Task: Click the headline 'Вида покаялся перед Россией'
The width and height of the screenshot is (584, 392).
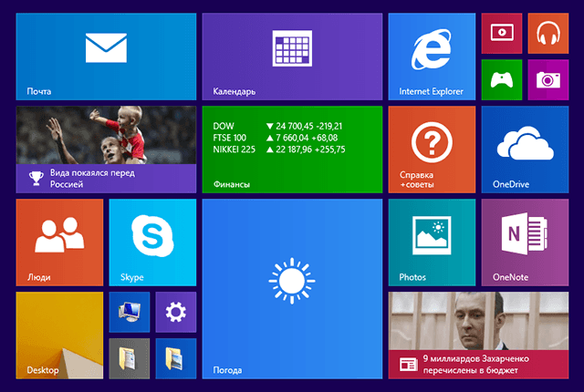Action: [92, 179]
